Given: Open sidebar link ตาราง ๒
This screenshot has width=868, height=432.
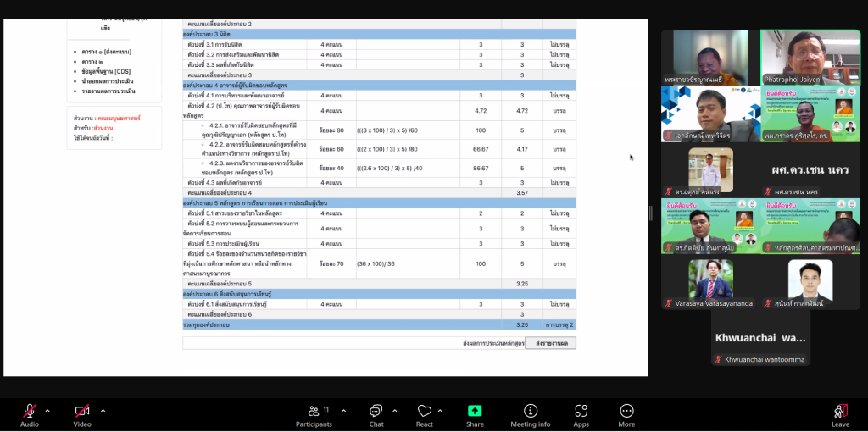Looking at the screenshot, I should click(92, 61).
